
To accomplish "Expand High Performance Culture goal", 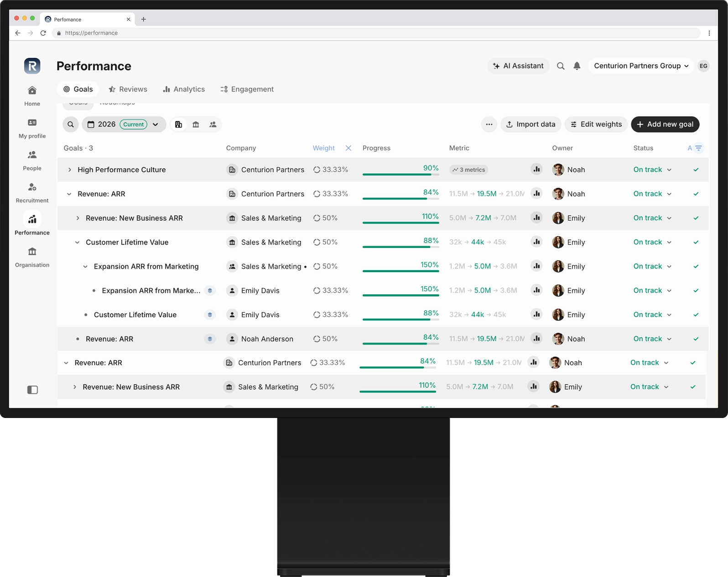I will 69,170.
